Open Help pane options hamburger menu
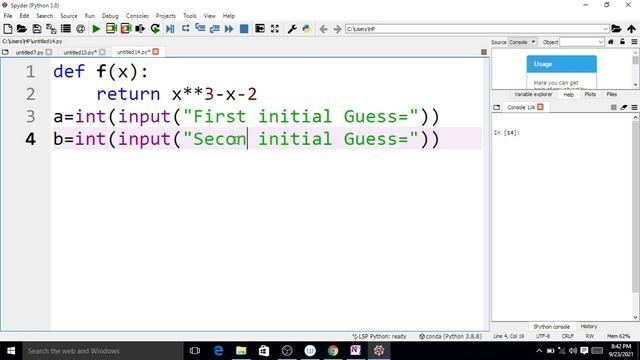 pyautogui.click(x=634, y=42)
